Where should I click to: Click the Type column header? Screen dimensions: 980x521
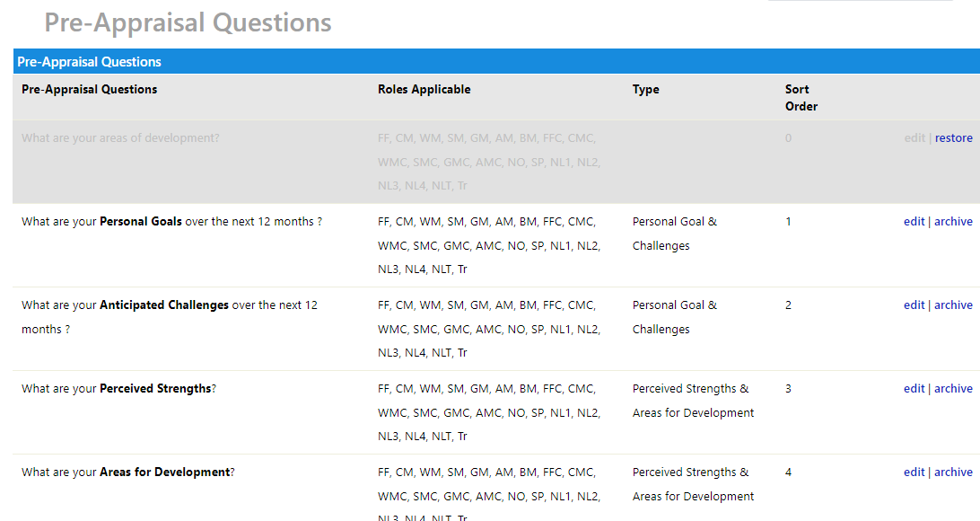(x=645, y=90)
